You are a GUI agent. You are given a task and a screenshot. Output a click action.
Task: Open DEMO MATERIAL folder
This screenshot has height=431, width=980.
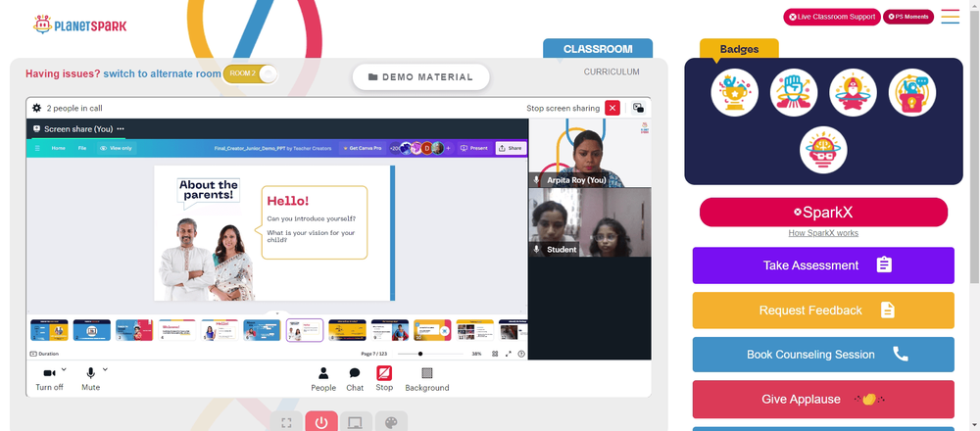point(420,76)
